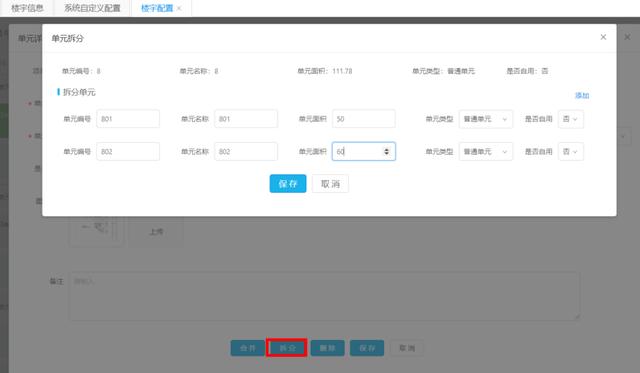Screen dimensions: 640x373
Task: Click the 单元面积 field containing 50
Action: tap(364, 119)
